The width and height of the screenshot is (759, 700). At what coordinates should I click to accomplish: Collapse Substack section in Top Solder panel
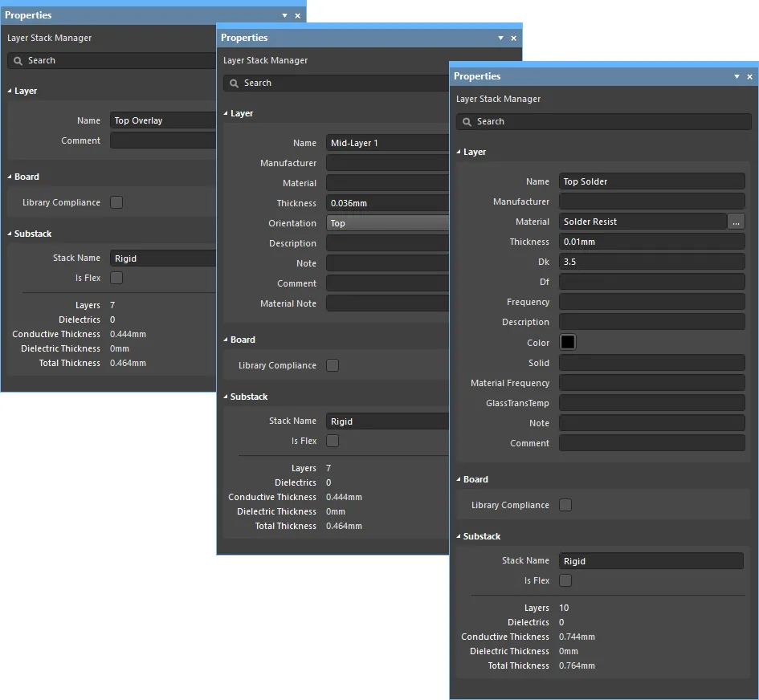point(459,536)
